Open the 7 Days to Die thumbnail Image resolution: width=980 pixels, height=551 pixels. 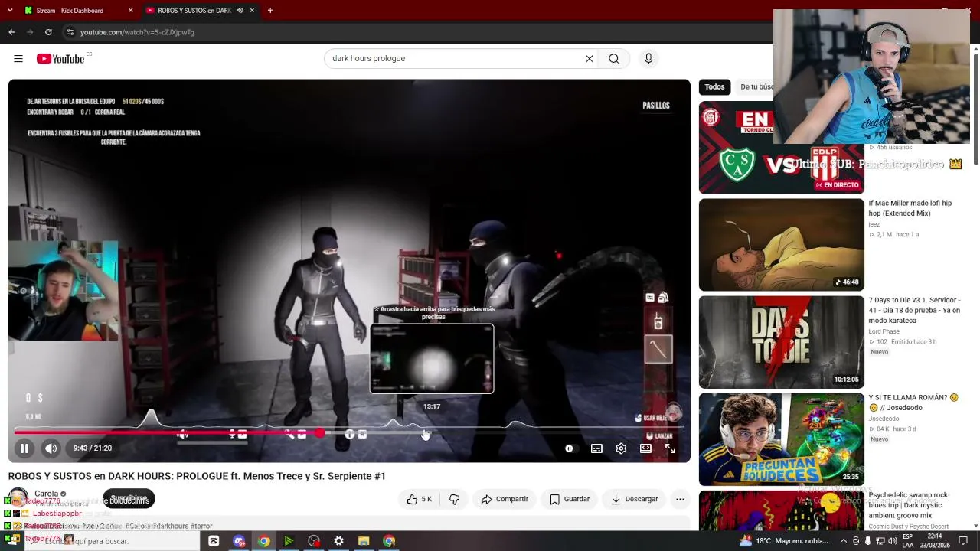(x=781, y=342)
